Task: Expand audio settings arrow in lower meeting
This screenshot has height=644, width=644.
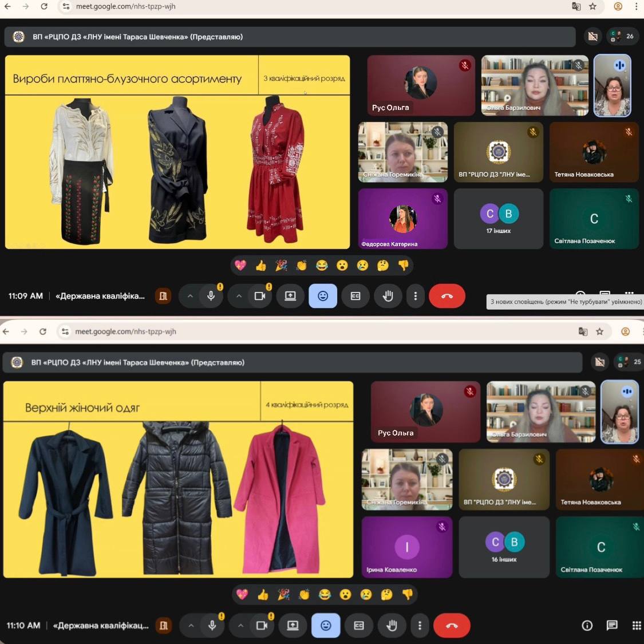Action: tap(191, 626)
